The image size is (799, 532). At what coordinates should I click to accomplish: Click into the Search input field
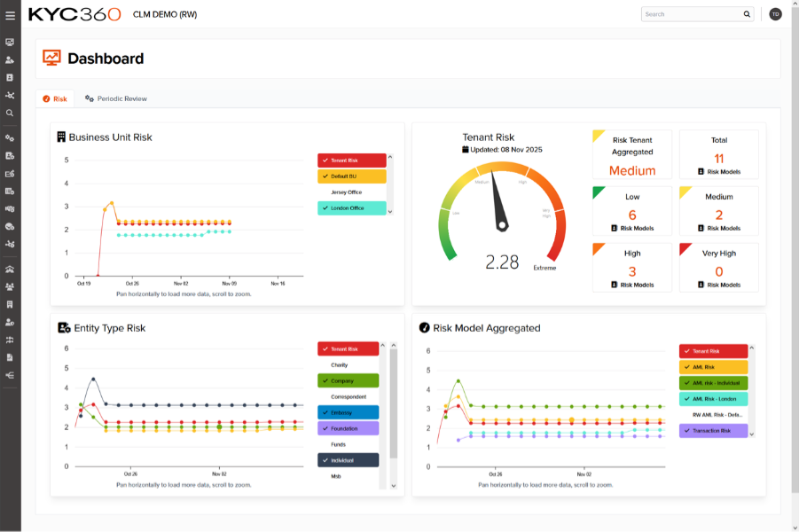coord(692,14)
